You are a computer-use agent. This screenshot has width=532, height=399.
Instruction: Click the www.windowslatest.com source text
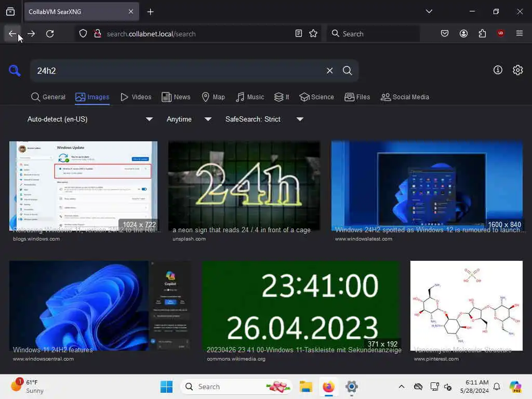click(363, 239)
